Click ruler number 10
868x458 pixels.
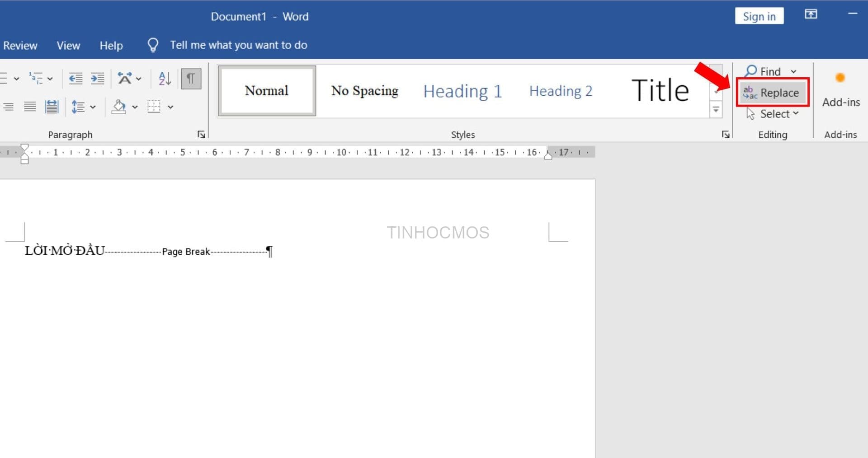[x=341, y=152]
